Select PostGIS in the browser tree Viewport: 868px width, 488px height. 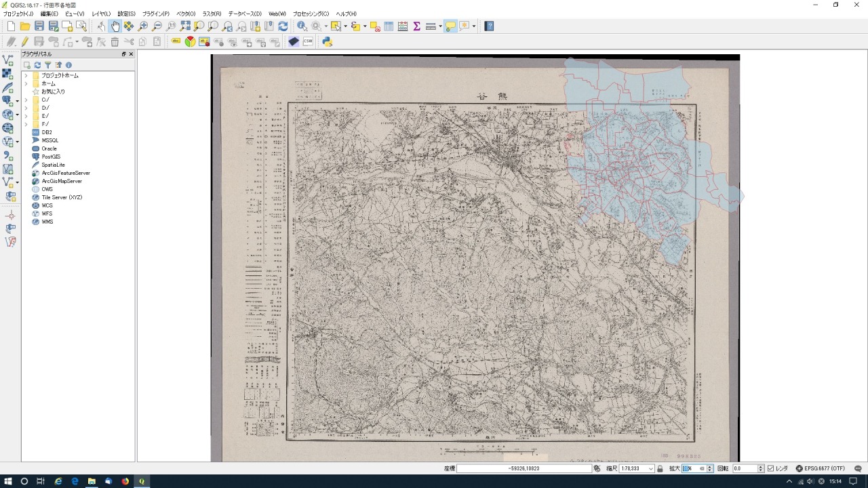coord(51,157)
